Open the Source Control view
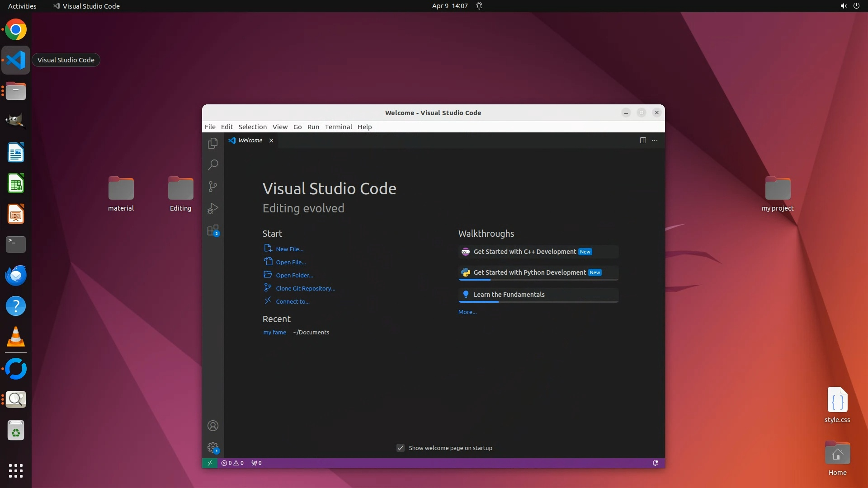This screenshot has width=868, height=488. coord(213,187)
